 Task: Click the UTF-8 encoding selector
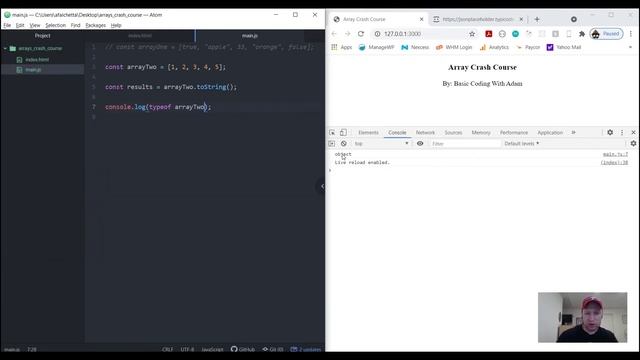pyautogui.click(x=187, y=349)
